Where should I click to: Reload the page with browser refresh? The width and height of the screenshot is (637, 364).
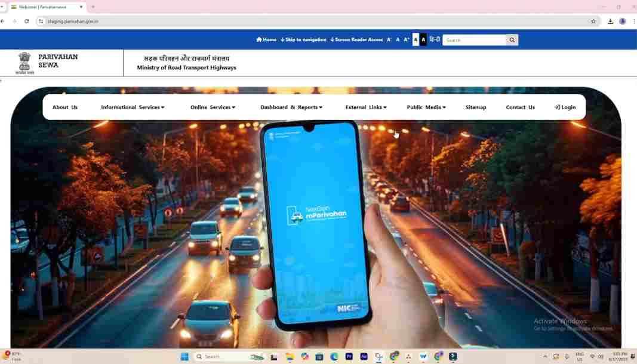coord(27,21)
